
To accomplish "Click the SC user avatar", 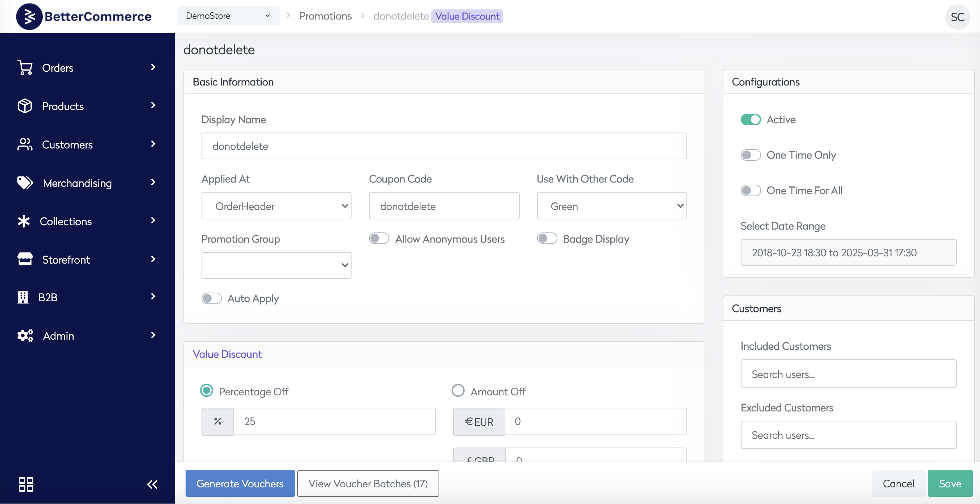I will pyautogui.click(x=957, y=17).
